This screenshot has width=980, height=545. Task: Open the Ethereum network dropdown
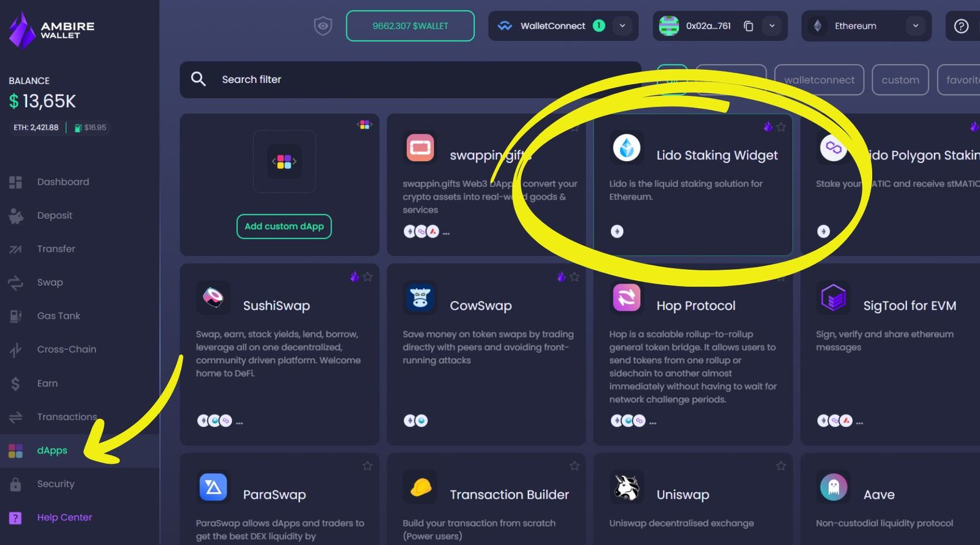tap(866, 26)
